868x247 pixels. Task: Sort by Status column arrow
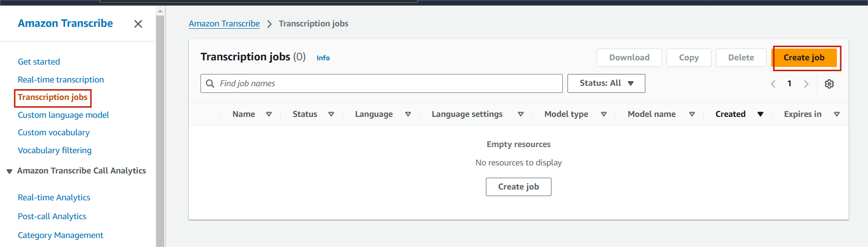click(x=331, y=114)
